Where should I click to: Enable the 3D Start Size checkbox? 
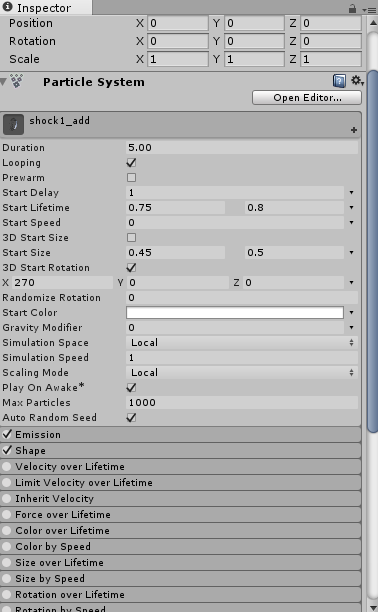[x=132, y=237]
